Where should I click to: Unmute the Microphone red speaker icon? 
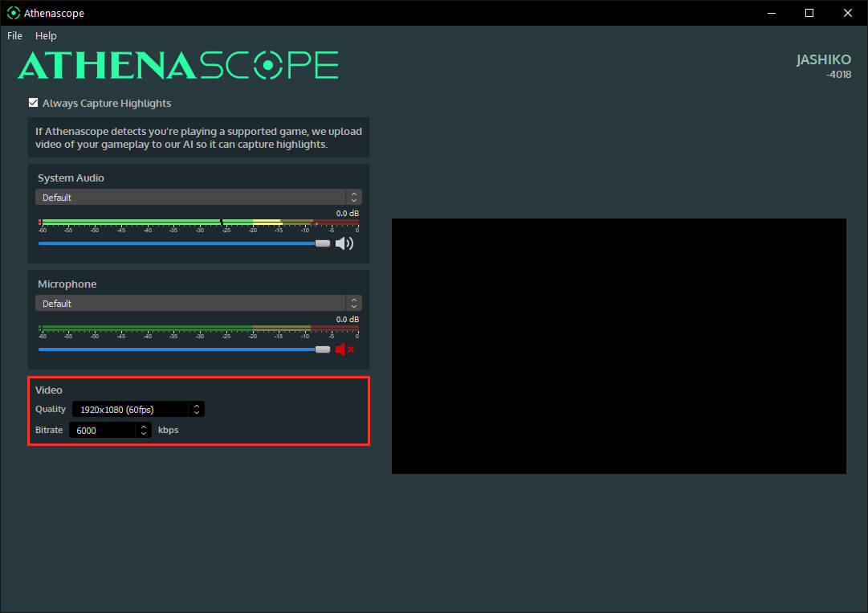pyautogui.click(x=345, y=349)
